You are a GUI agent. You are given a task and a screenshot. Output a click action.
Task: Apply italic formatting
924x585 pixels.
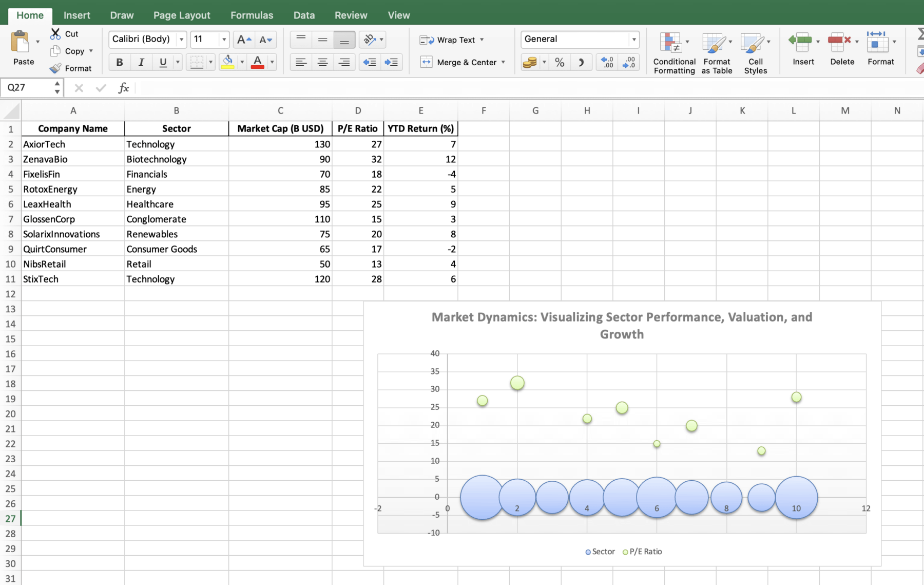coord(141,62)
